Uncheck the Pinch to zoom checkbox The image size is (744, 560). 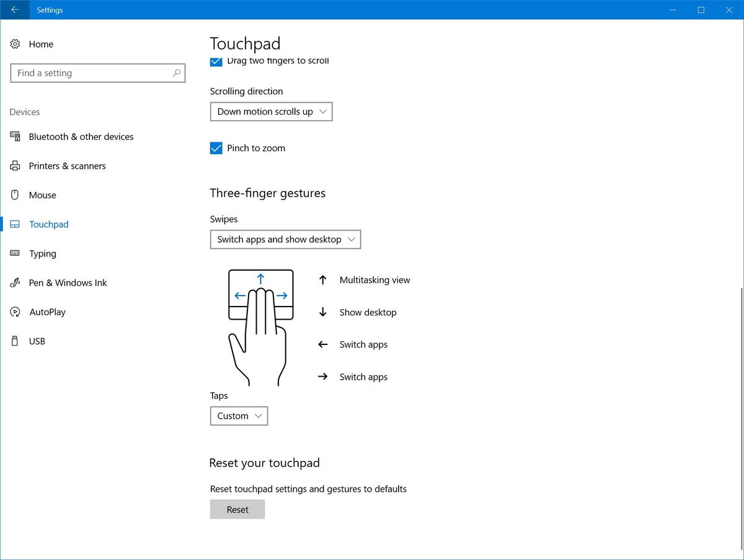216,148
